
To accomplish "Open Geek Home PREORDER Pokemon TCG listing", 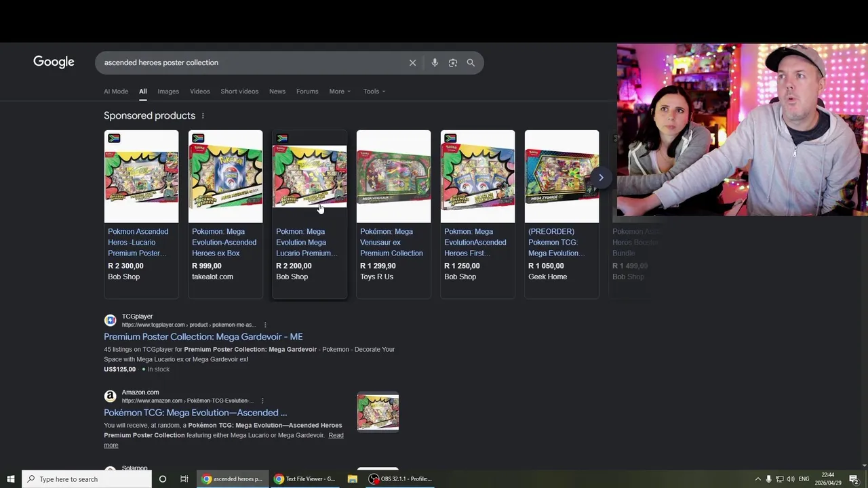I will pyautogui.click(x=561, y=214).
